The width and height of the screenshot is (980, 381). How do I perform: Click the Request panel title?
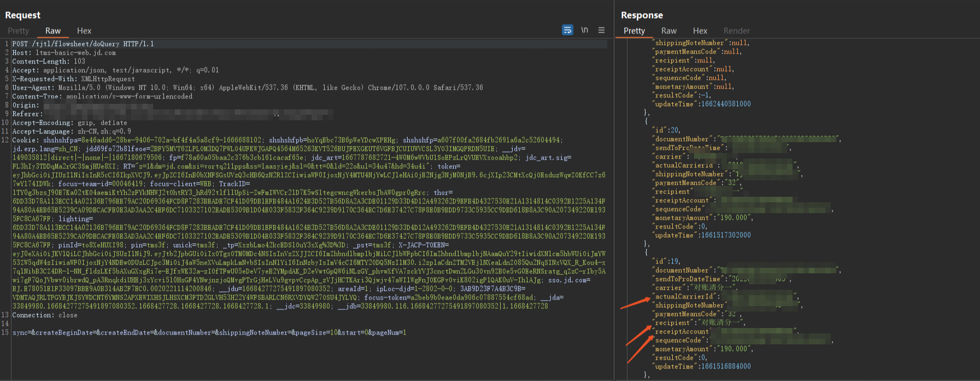point(23,15)
